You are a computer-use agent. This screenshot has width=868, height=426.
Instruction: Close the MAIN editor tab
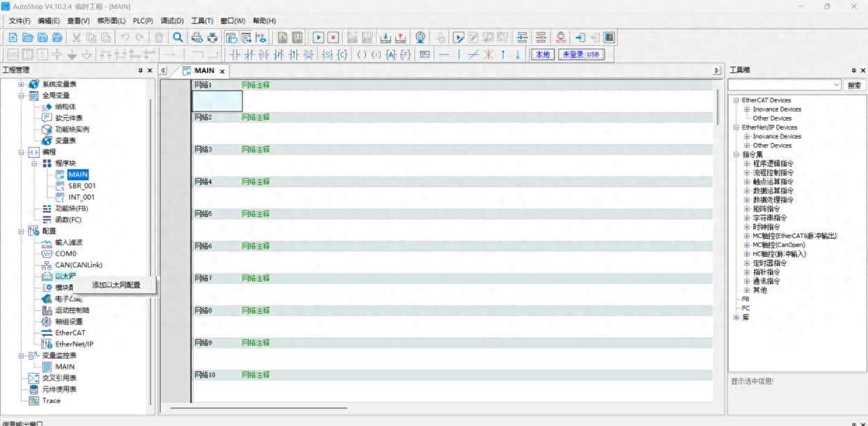222,71
